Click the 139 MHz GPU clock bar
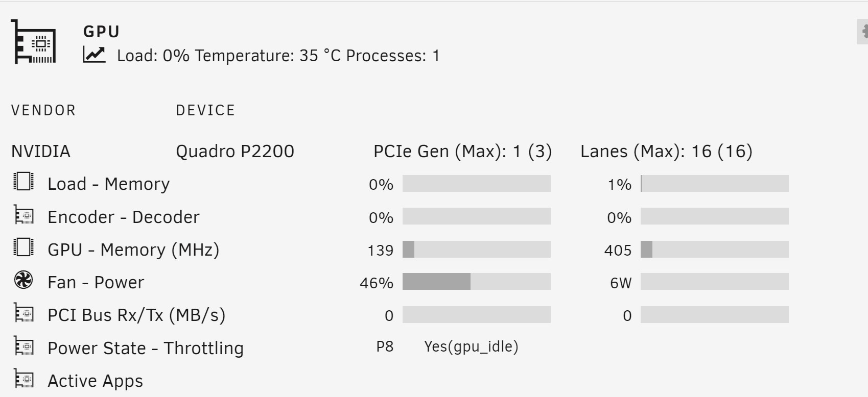 point(476,250)
